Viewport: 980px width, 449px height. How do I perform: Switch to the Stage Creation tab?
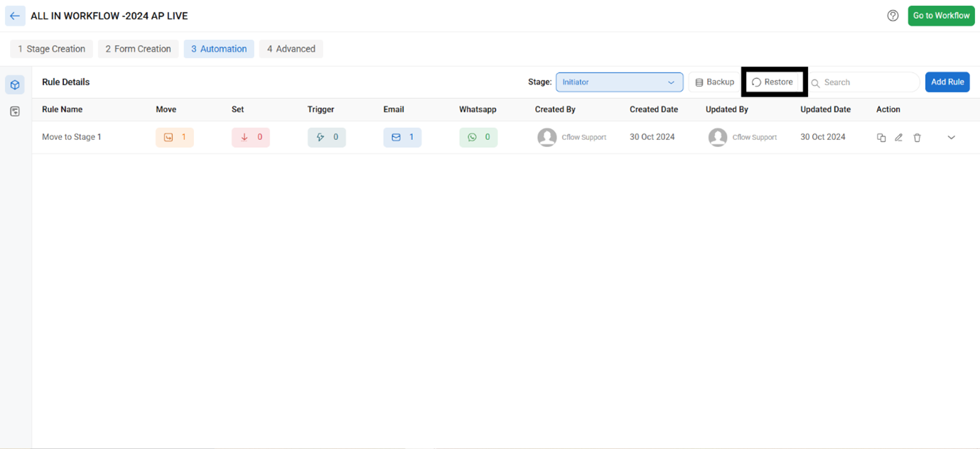[51, 49]
